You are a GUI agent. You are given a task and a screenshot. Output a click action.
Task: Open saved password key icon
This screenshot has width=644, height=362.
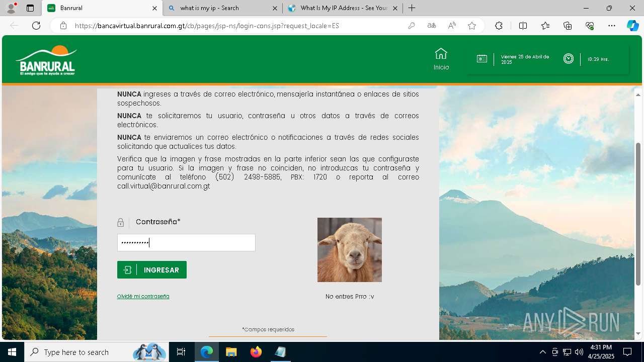click(412, 26)
